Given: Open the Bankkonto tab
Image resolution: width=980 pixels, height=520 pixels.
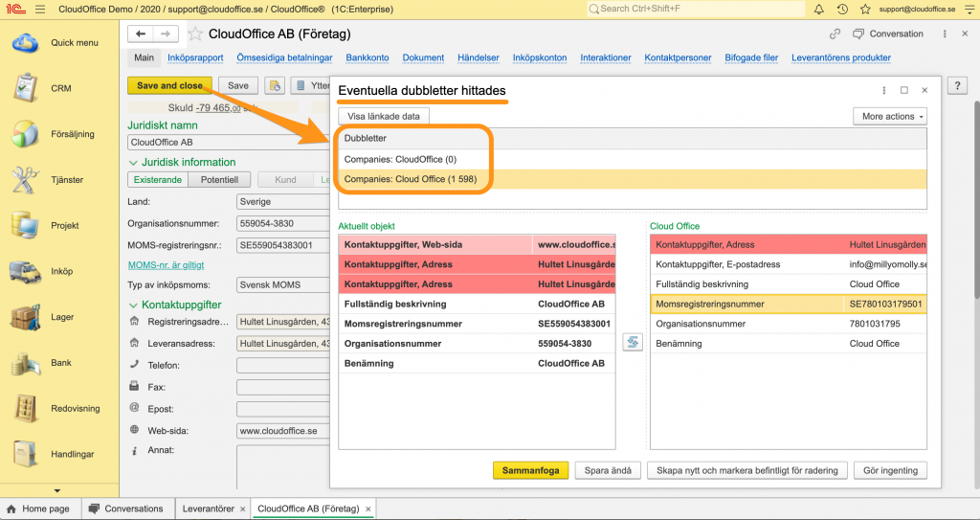Looking at the screenshot, I should 367,57.
